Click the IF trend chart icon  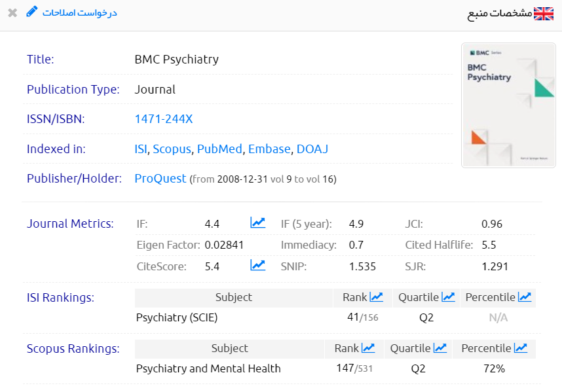pos(257,223)
